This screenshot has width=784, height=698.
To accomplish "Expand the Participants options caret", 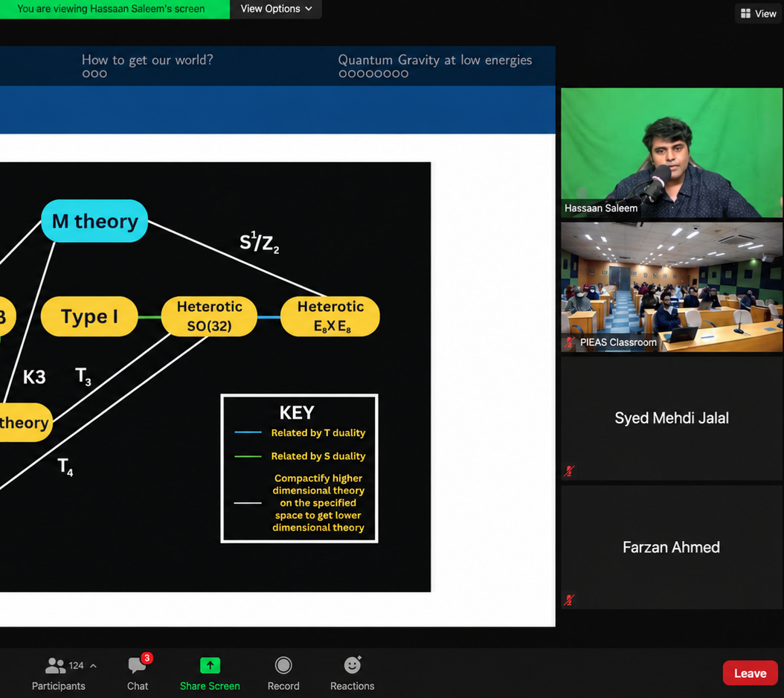I will pyautogui.click(x=93, y=666).
